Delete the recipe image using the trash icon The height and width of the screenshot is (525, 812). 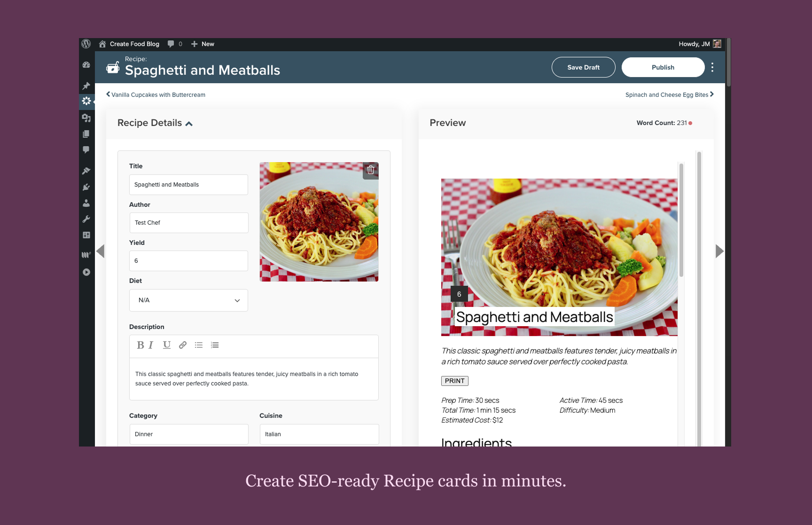click(370, 170)
